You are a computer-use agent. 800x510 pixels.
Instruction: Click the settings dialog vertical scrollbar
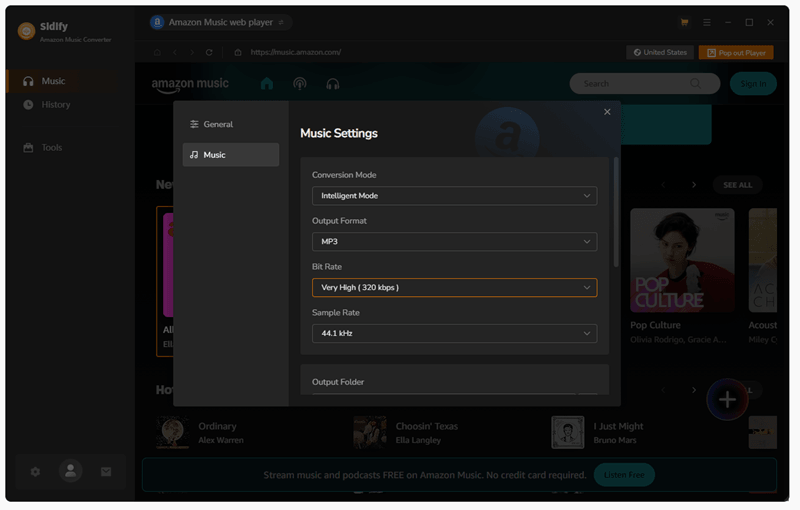[x=616, y=212]
